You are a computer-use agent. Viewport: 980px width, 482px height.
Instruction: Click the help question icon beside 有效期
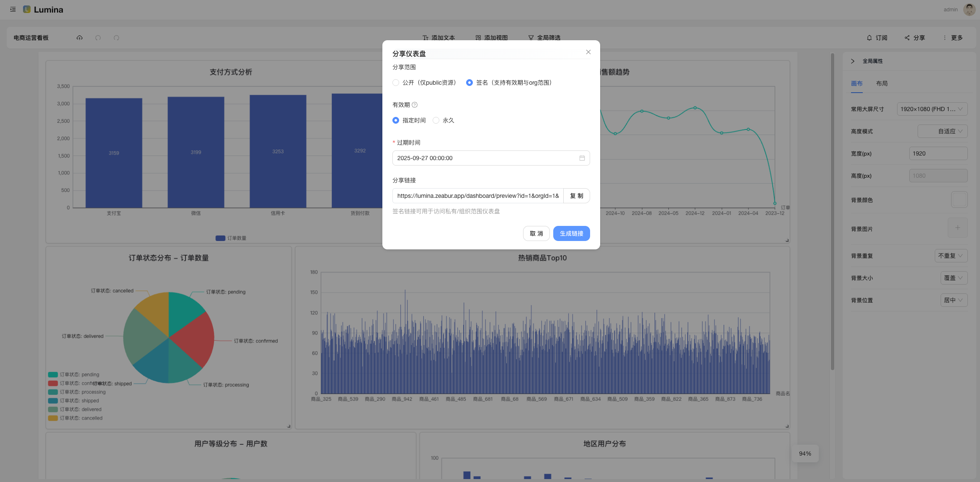pyautogui.click(x=415, y=105)
